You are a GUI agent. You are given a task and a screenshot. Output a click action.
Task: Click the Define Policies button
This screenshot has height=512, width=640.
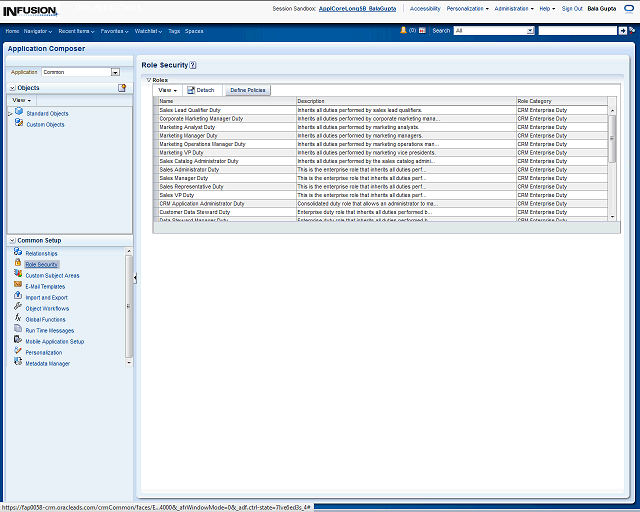coord(248,90)
